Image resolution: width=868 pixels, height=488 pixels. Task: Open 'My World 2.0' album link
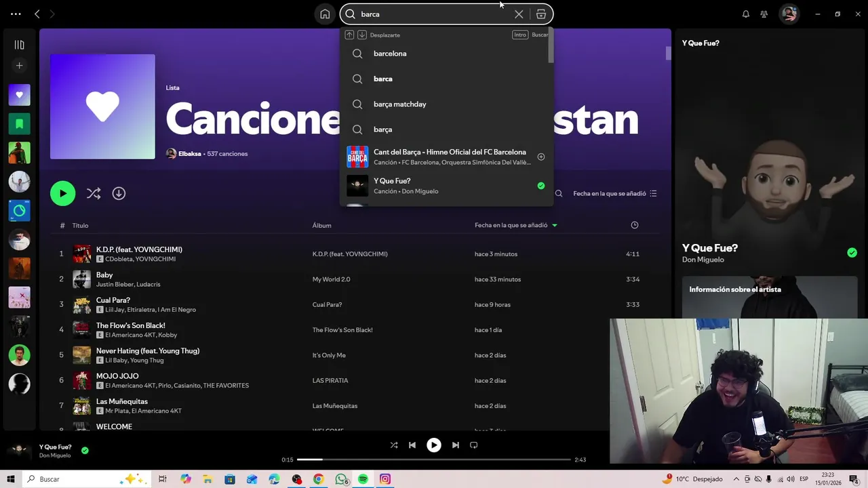(x=332, y=279)
